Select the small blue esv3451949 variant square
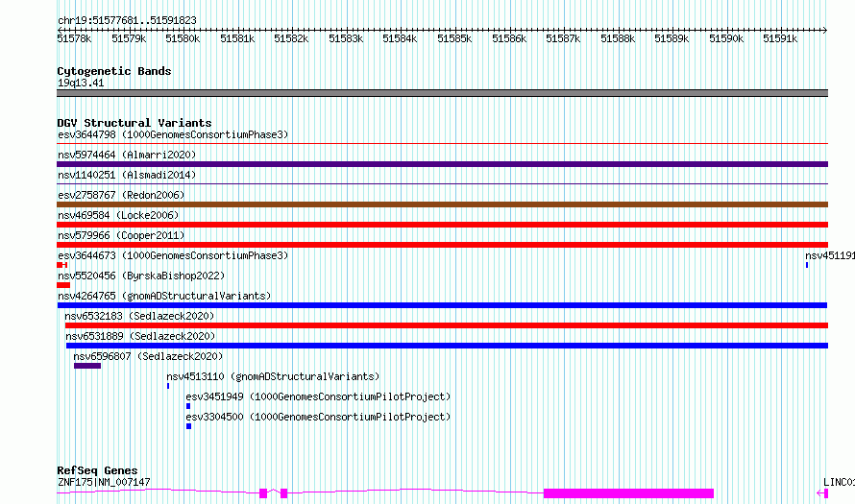Image resolution: width=855 pixels, height=504 pixels. (188, 406)
